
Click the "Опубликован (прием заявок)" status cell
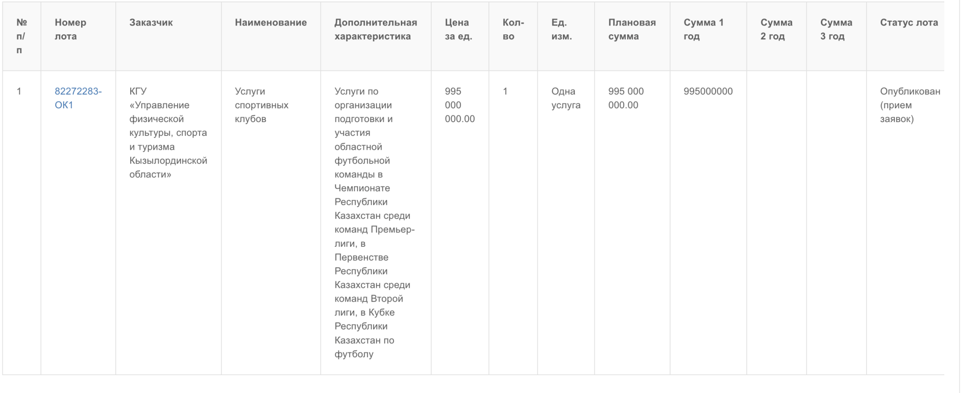909,105
